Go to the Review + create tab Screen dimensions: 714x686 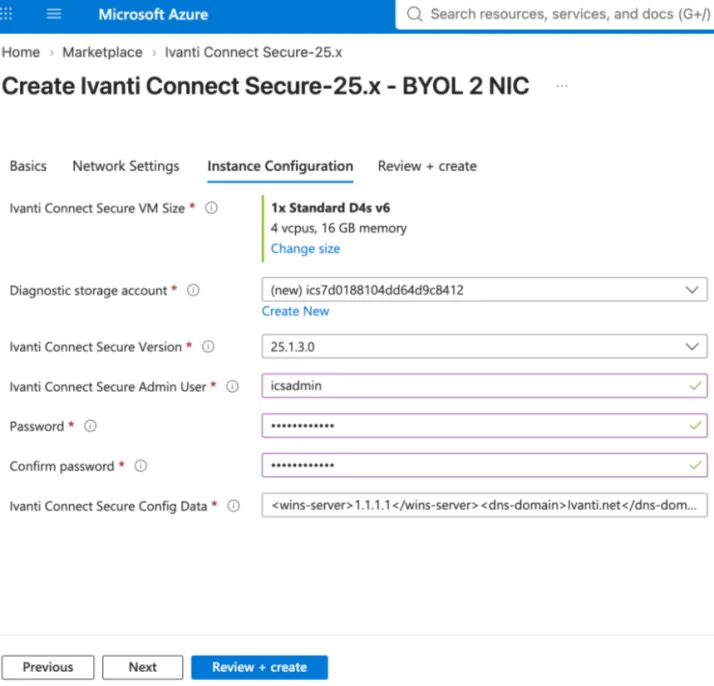[x=427, y=166]
